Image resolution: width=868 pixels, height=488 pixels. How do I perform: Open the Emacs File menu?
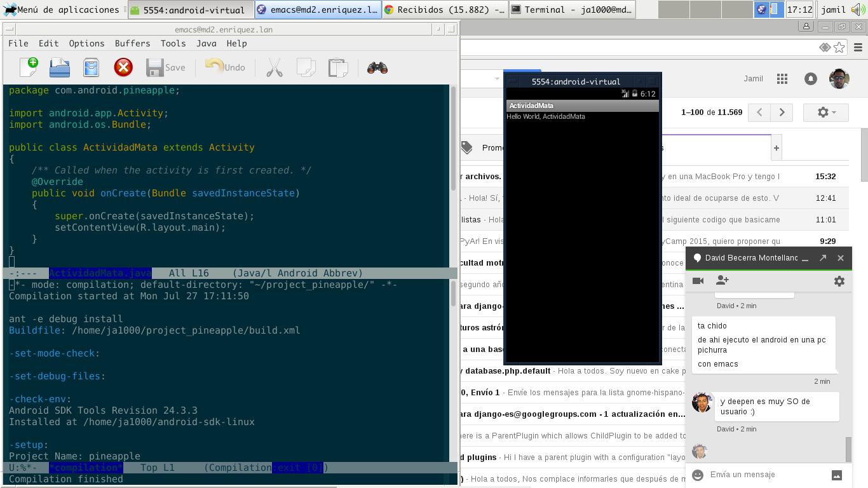pyautogui.click(x=18, y=43)
